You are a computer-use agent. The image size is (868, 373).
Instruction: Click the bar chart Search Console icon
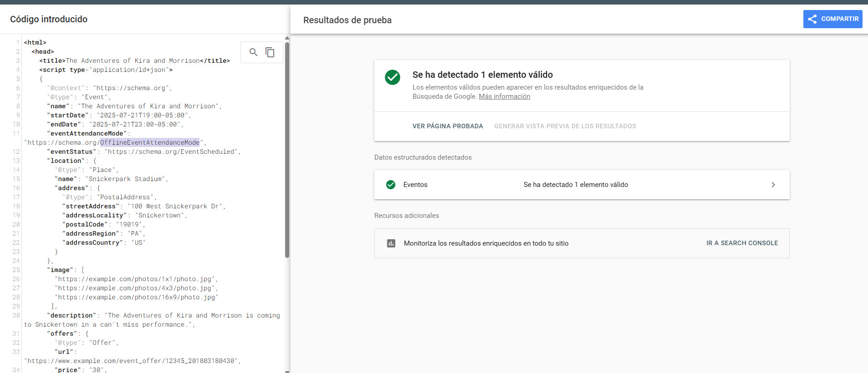(x=391, y=243)
